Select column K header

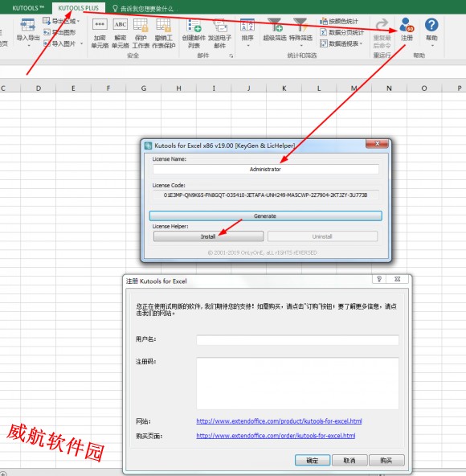284,88
